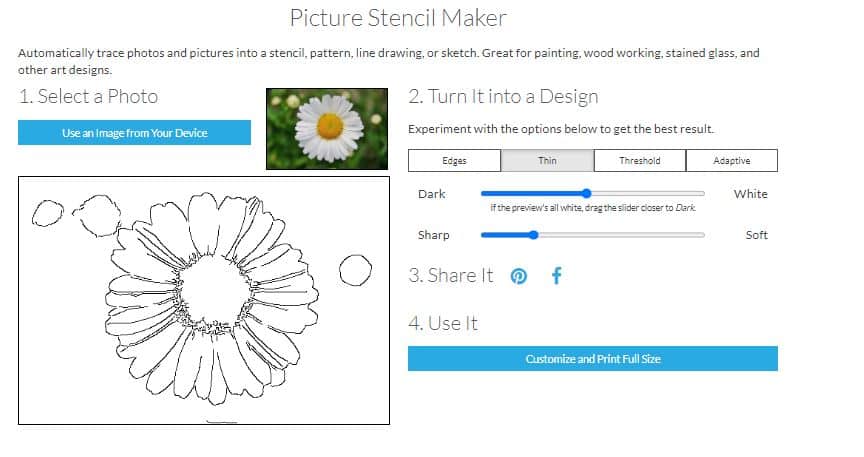The image size is (864, 457).
Task: Click the Soft label beside the slider
Action: [757, 235]
